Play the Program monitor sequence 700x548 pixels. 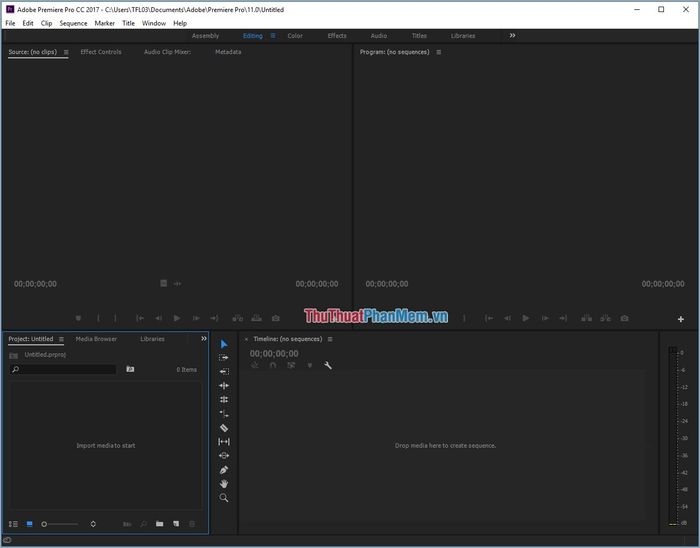[526, 318]
